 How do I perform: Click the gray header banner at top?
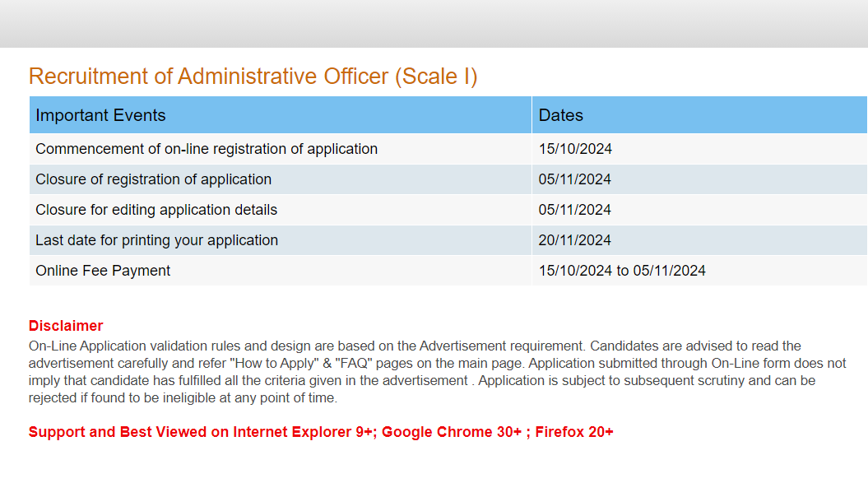434,23
